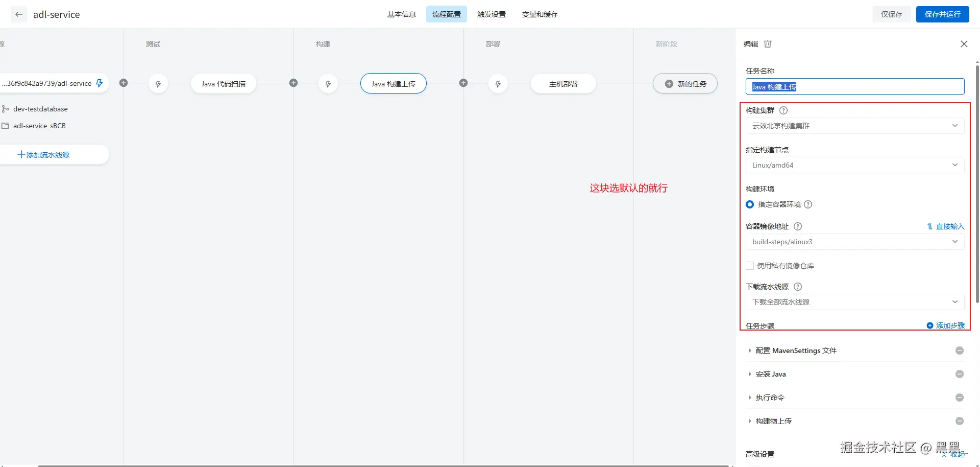This screenshot has height=467, width=980.
Task: Switch to the 流程配置 tab
Action: (447, 14)
